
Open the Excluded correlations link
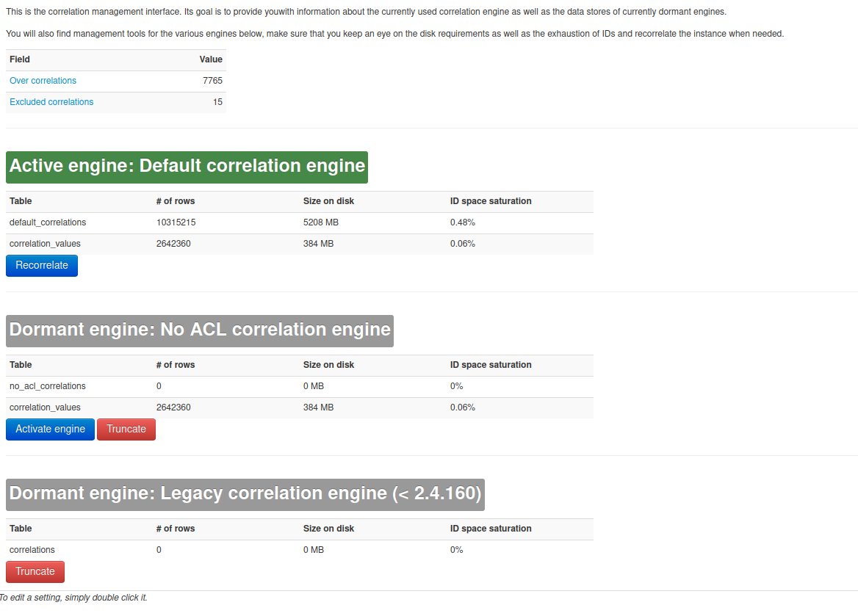coord(51,102)
